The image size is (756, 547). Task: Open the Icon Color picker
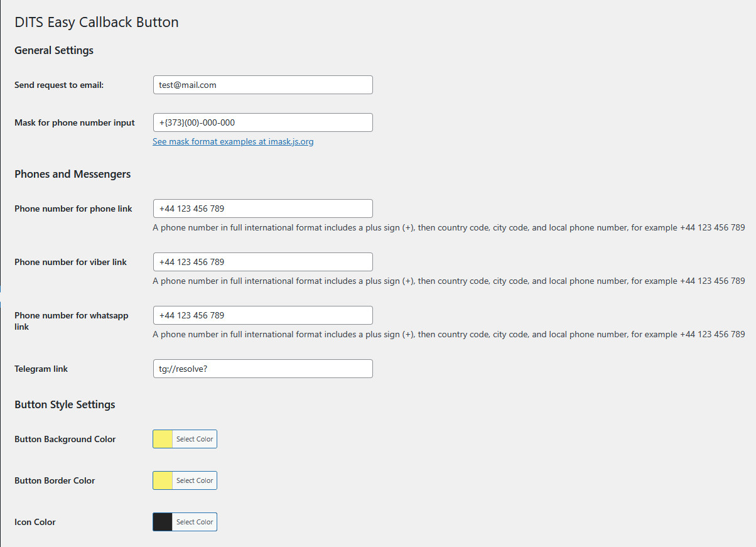(194, 521)
